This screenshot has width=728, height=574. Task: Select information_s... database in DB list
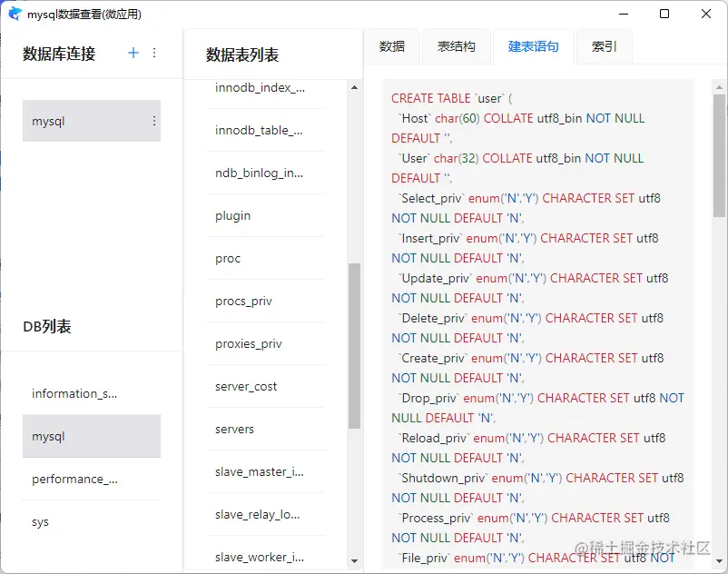point(92,394)
